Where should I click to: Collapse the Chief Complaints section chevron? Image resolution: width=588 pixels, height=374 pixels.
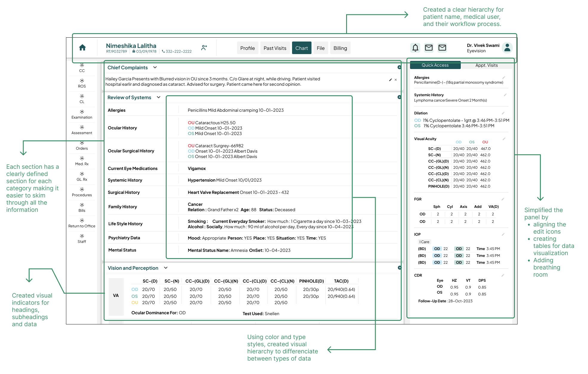click(155, 68)
